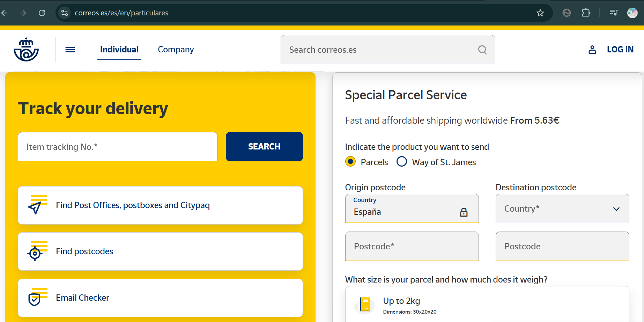Click the user account icon
Screen dimensions: 644x322
(592, 50)
